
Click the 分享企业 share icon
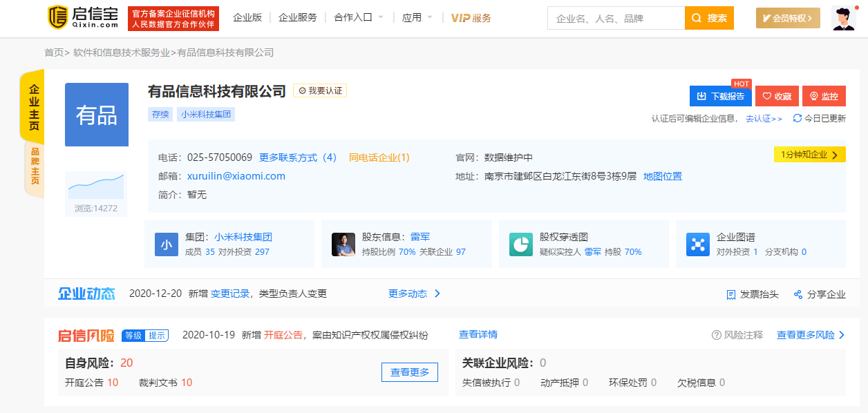coord(798,294)
